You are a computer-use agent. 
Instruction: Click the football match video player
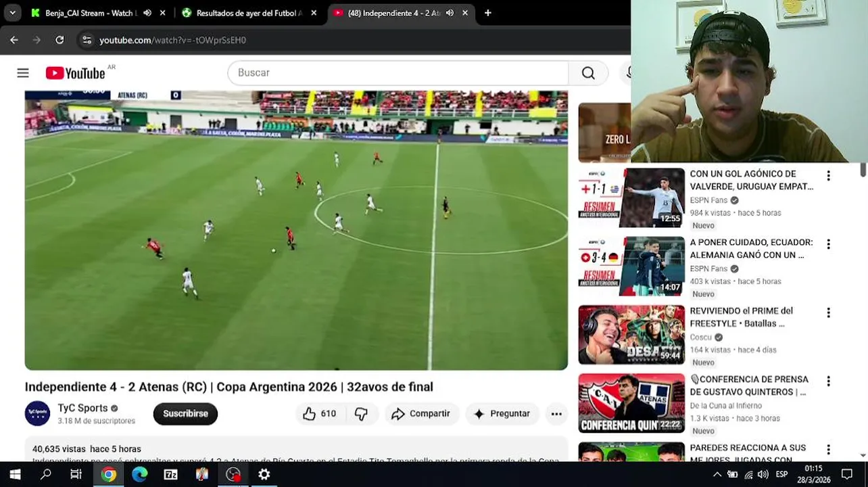pos(296,230)
